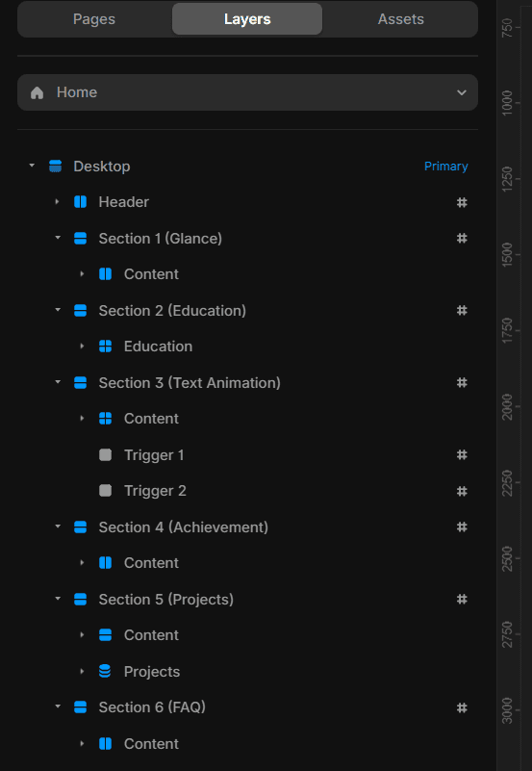The height and width of the screenshot is (771, 532).
Task: Open the Home page dropdown
Action: click(x=247, y=92)
